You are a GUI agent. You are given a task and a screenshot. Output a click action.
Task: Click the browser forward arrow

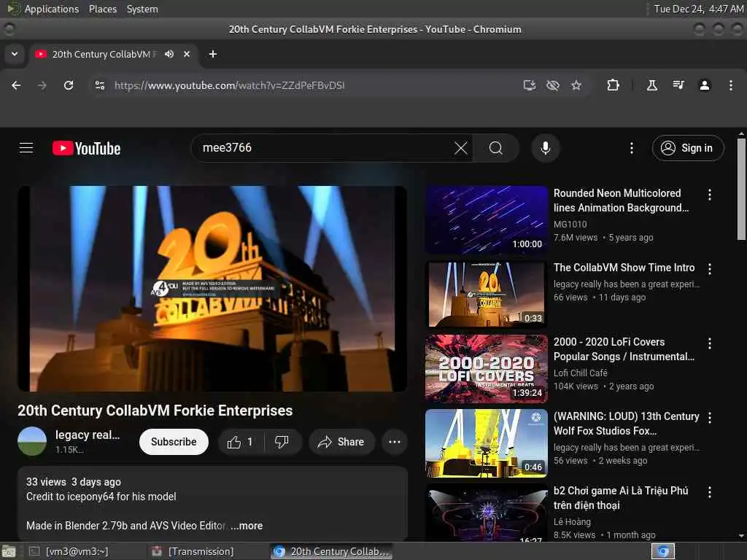[x=42, y=85]
